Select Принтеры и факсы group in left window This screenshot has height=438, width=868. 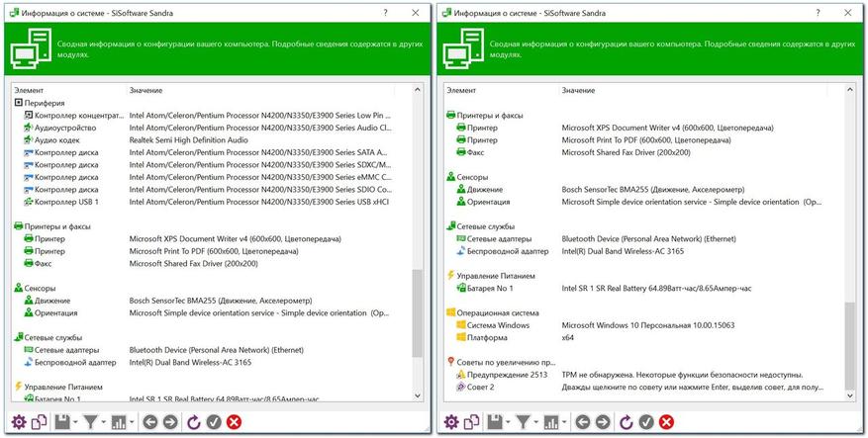coord(52,226)
